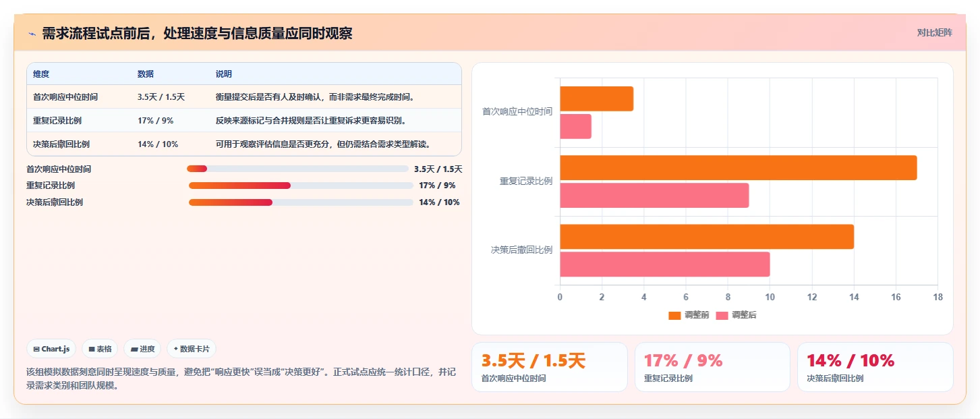This screenshot has width=980, height=419.
Task: Click description starting 衡量提交后是否有人及时确认
Action: 315,96
